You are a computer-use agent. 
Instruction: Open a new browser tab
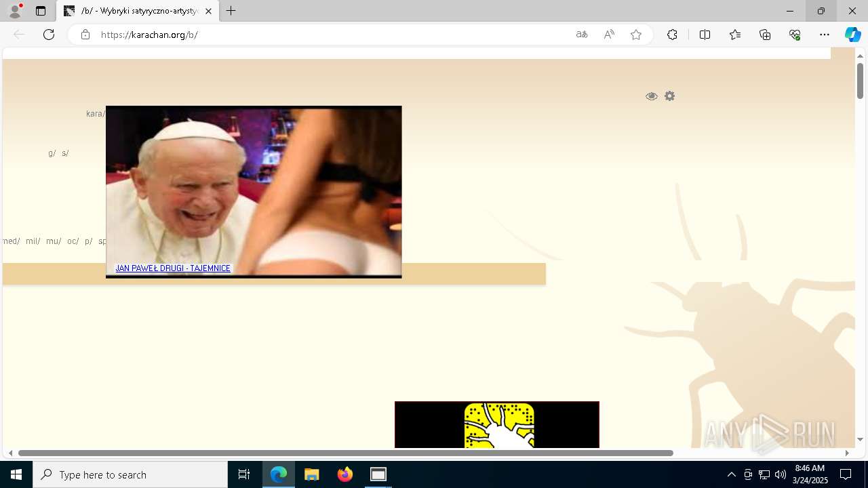tap(231, 11)
